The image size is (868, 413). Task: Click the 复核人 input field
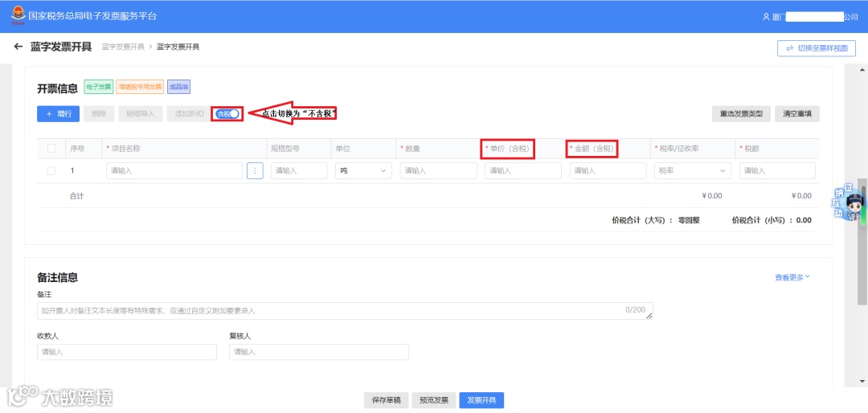coord(319,352)
